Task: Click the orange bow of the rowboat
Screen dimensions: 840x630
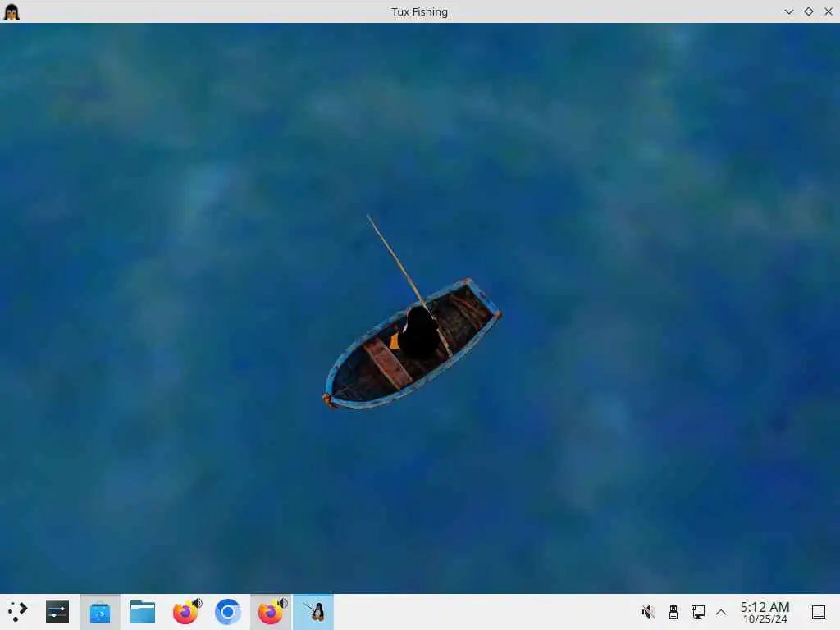Action: click(328, 399)
